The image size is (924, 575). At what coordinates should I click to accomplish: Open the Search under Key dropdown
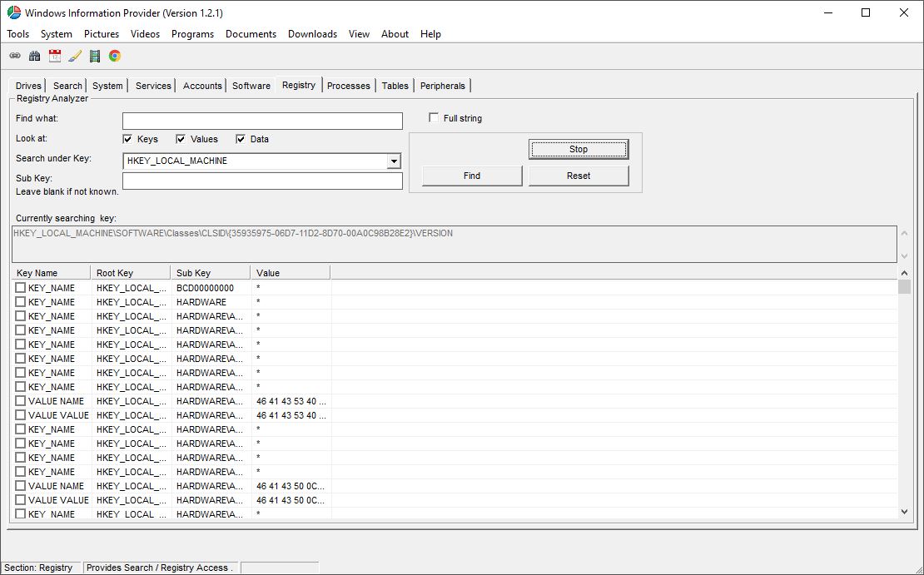393,161
